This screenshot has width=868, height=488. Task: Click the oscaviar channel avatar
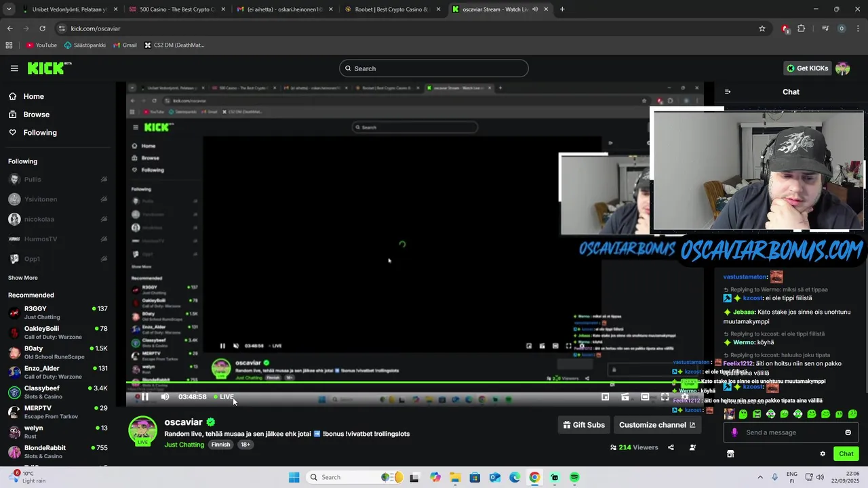(x=142, y=431)
